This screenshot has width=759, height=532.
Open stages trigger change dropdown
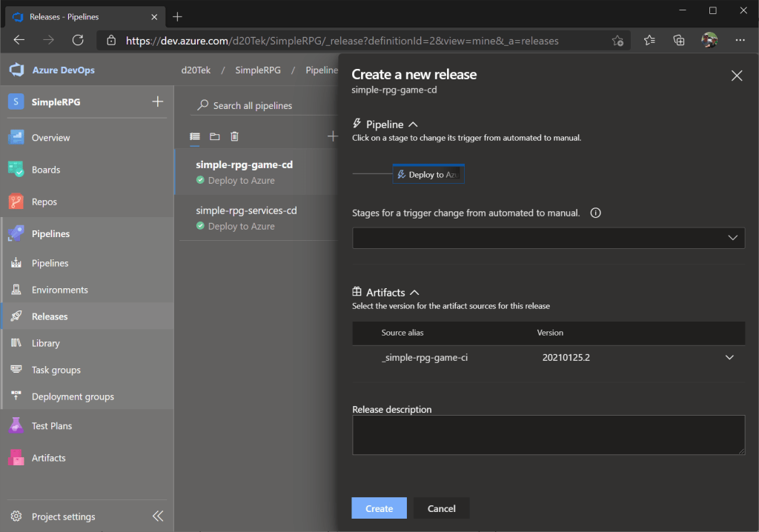(548, 238)
